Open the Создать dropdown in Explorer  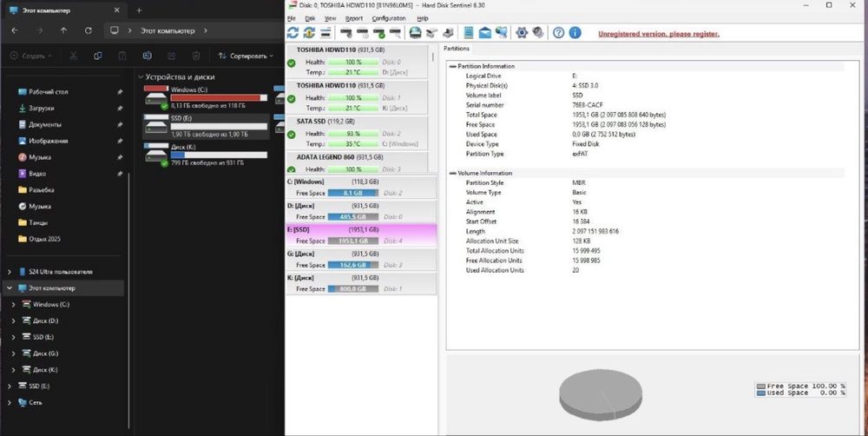(x=31, y=56)
